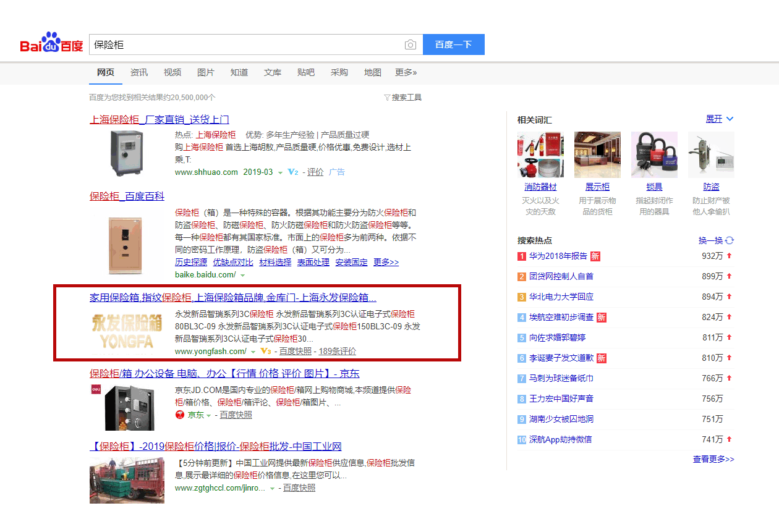Image resolution: width=779 pixels, height=532 pixels.
Task: Select the 网页 tab
Action: coord(106,72)
